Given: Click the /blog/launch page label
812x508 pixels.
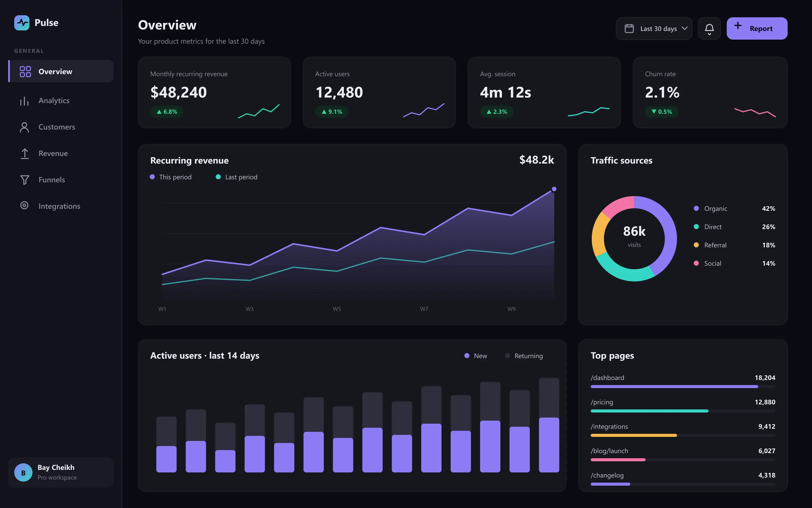Looking at the screenshot, I should click(609, 451).
